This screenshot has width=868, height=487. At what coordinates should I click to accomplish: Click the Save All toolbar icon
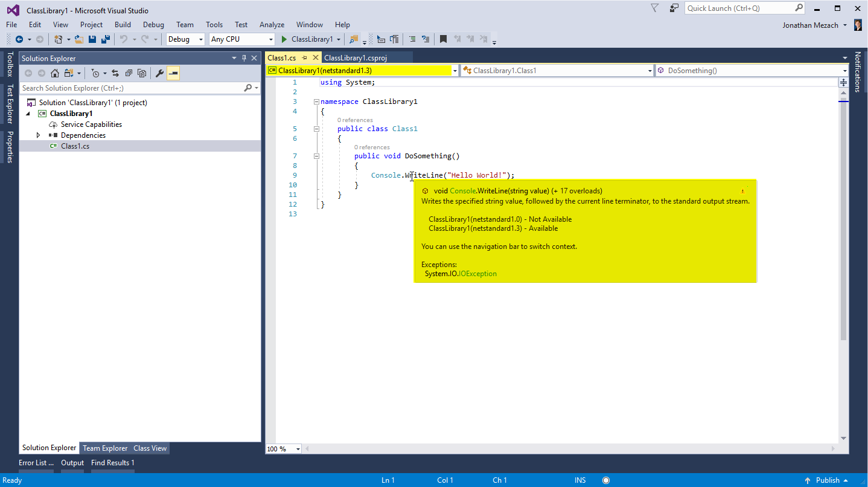tap(106, 39)
